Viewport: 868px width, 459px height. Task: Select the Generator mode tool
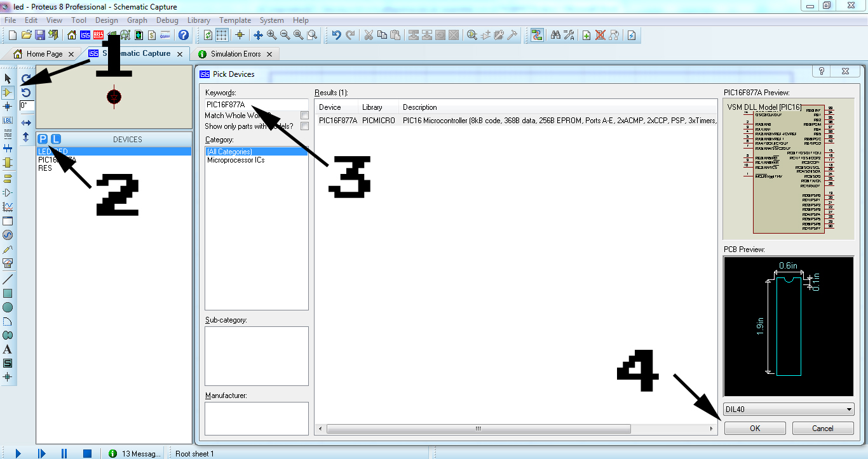pyautogui.click(x=8, y=235)
